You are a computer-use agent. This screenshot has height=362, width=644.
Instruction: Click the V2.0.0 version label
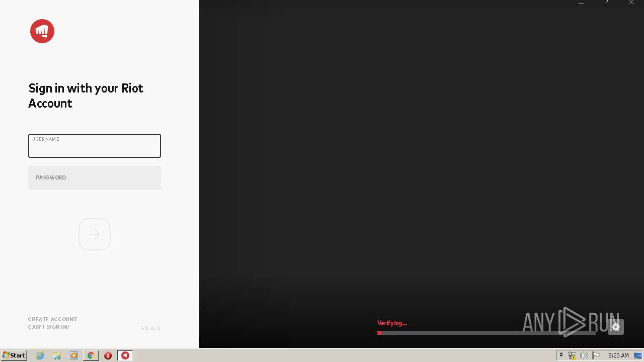(151, 328)
